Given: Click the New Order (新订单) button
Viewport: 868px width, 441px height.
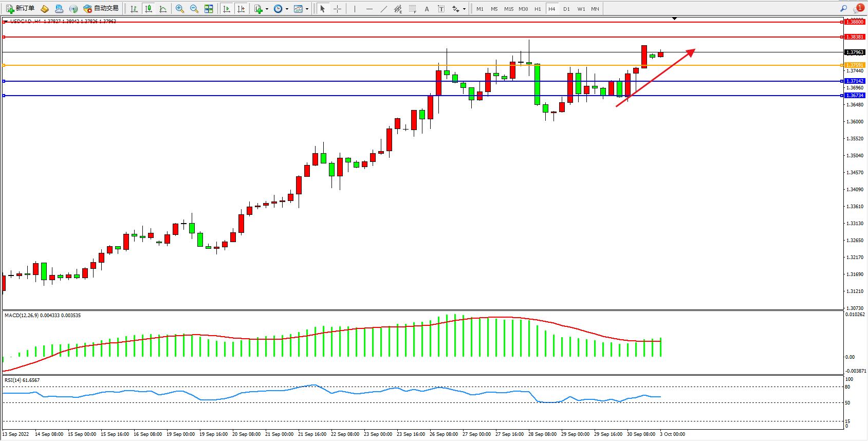Looking at the screenshot, I should tap(21, 9).
